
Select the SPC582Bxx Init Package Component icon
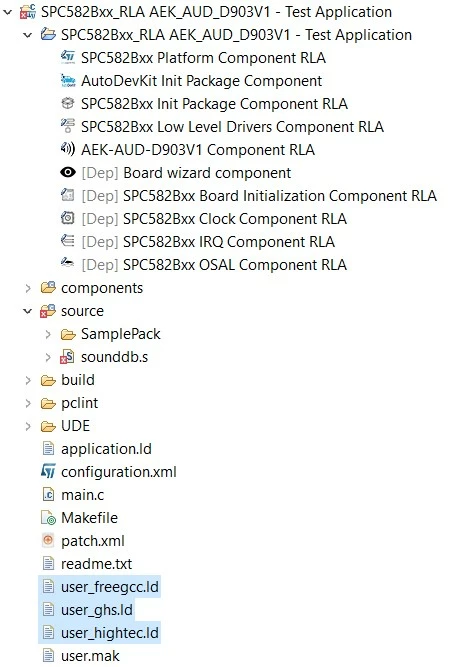pyautogui.click(x=68, y=103)
